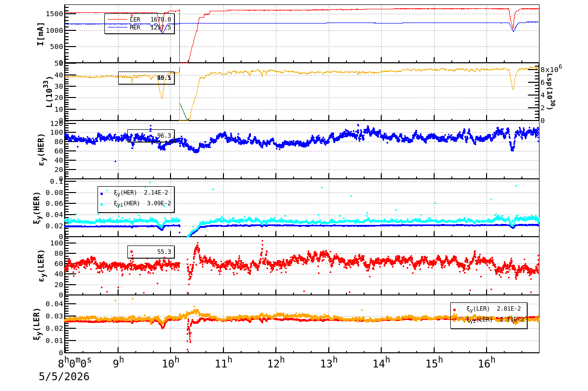The height and width of the screenshot is (391, 588).
Task: Click the I[mA] axis title
Action: tap(41, 34)
